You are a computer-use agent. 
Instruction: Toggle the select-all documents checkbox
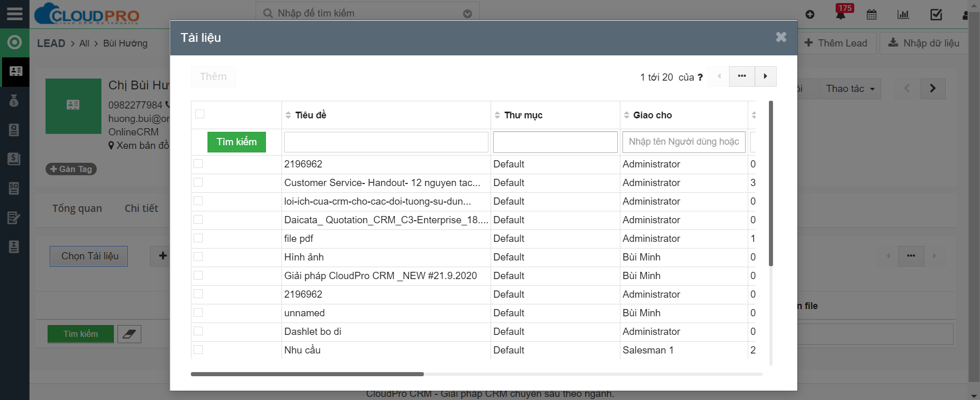tap(200, 114)
